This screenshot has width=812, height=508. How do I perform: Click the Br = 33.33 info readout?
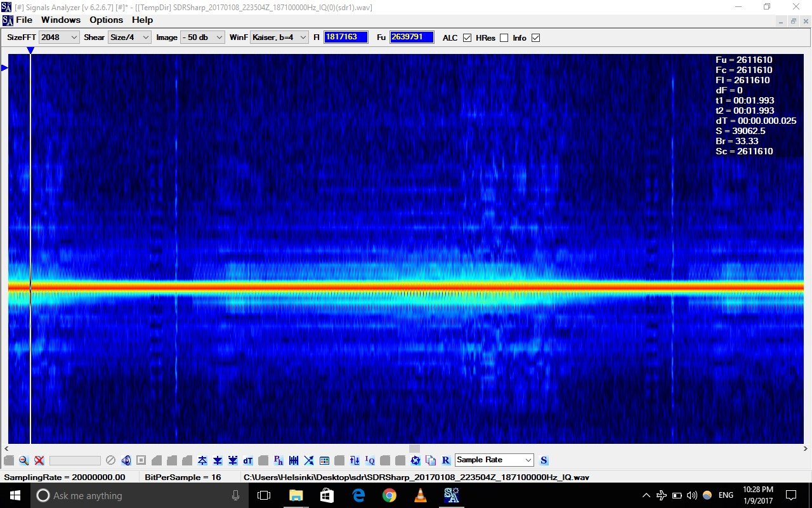click(x=737, y=141)
